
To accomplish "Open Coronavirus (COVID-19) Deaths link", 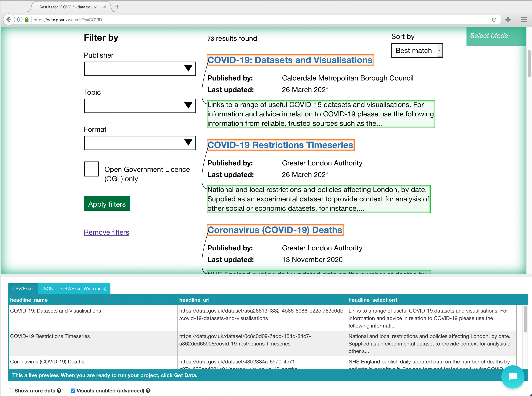I will [x=275, y=230].
